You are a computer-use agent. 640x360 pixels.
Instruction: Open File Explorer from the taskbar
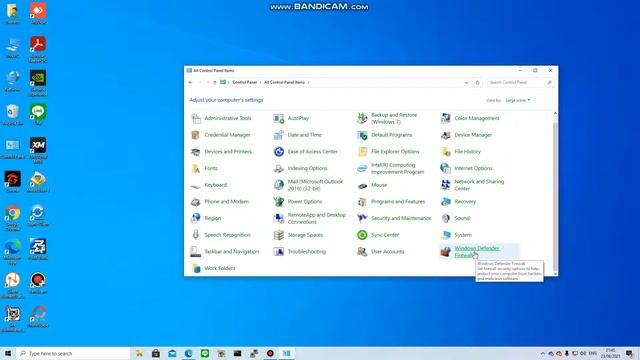(x=140, y=353)
